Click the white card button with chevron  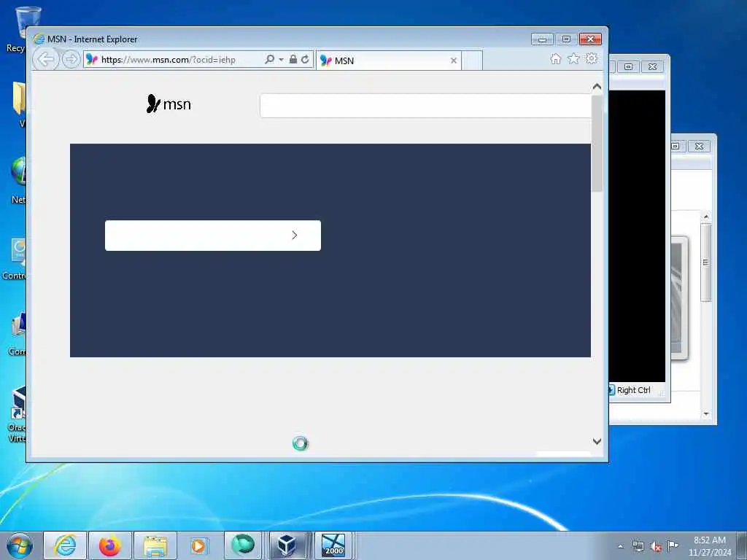[213, 236]
